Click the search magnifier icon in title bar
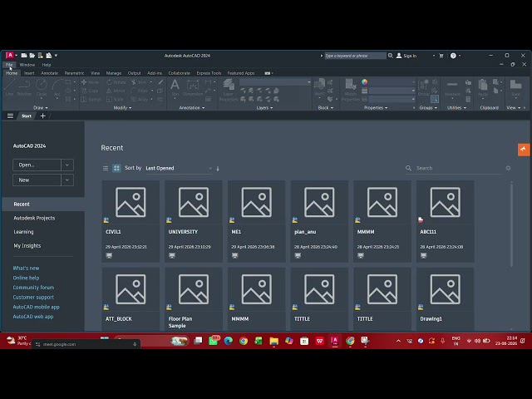Image resolution: width=532 pixels, height=399 pixels. click(x=391, y=56)
